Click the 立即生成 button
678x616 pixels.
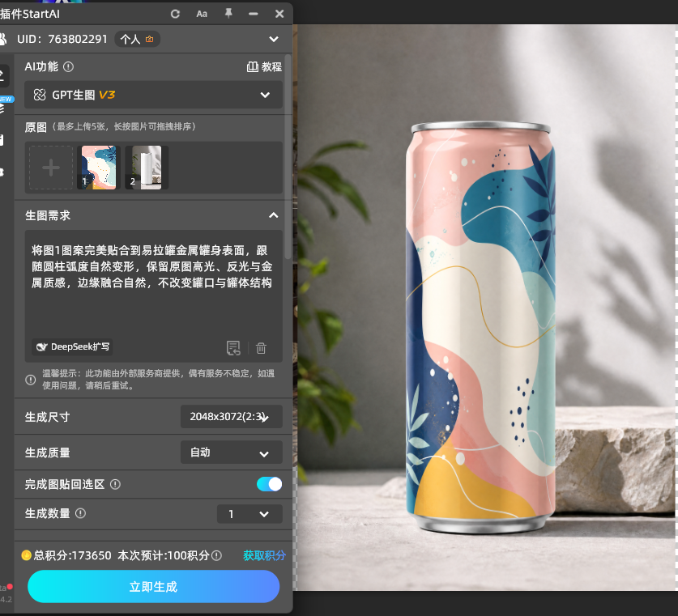pos(153,587)
